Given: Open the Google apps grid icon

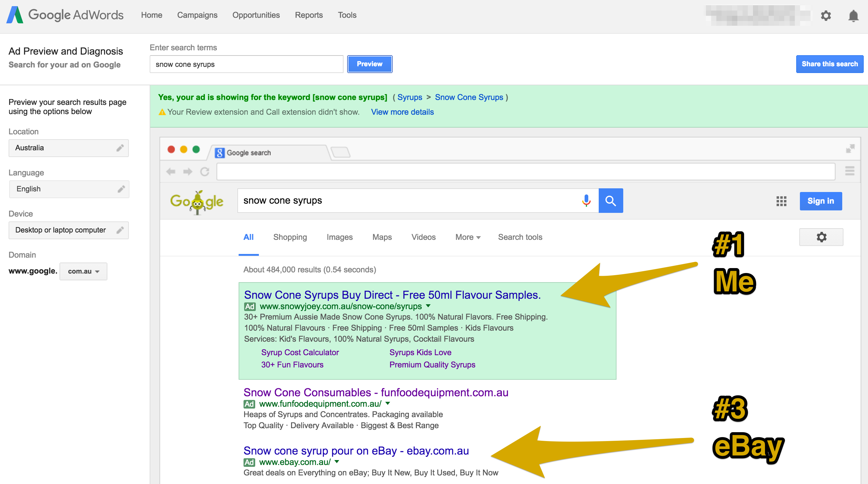Looking at the screenshot, I should [781, 201].
